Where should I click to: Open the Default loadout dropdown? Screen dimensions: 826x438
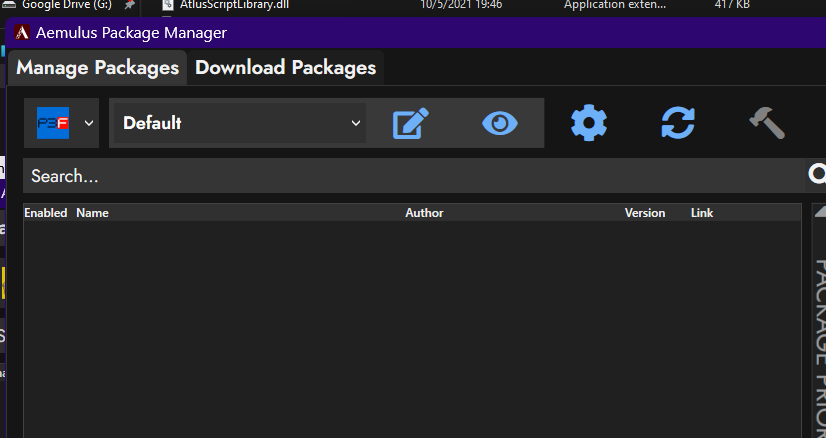240,123
